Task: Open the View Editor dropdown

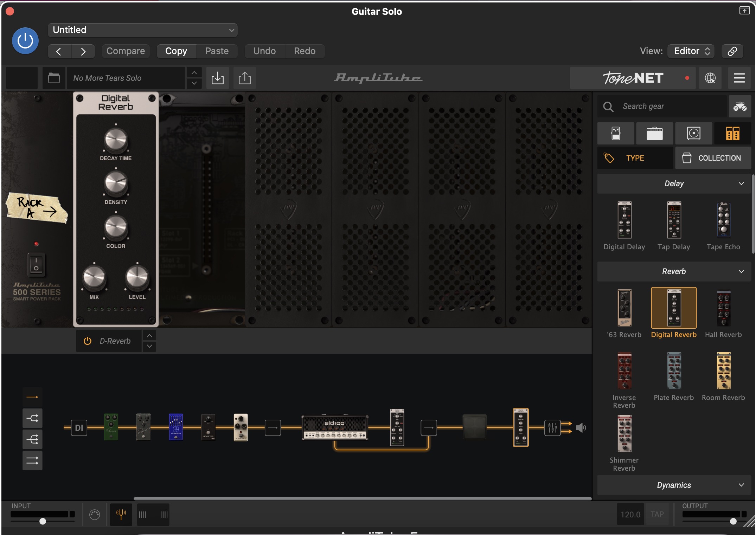Action: click(x=691, y=51)
